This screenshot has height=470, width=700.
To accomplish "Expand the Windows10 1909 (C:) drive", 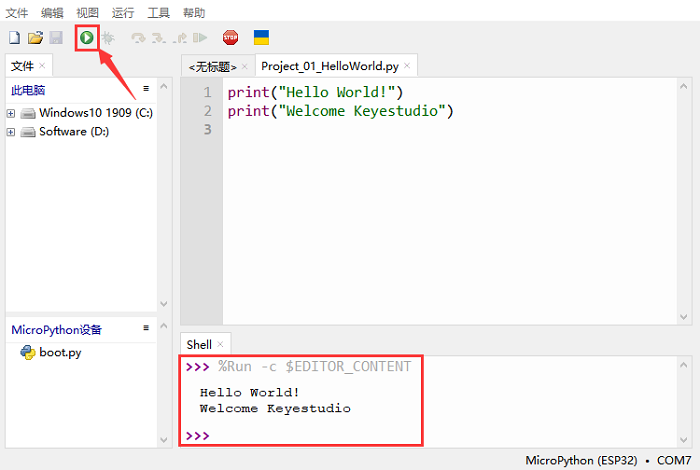I will click(x=11, y=113).
